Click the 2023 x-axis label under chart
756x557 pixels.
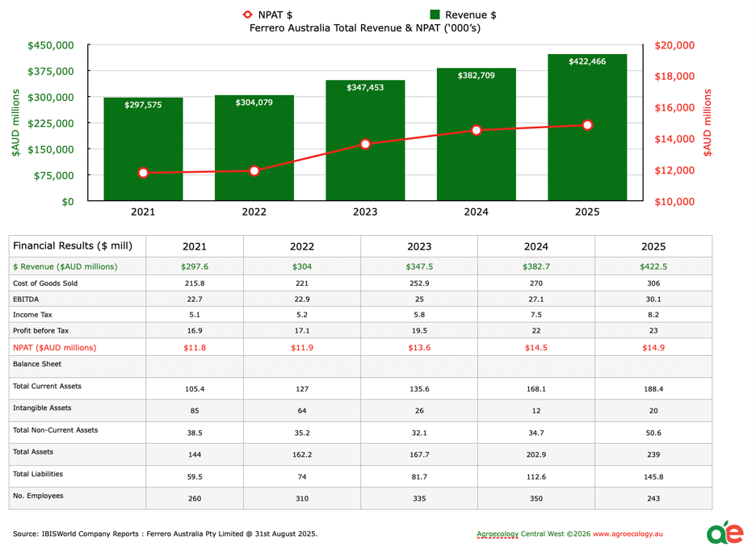pos(365,211)
